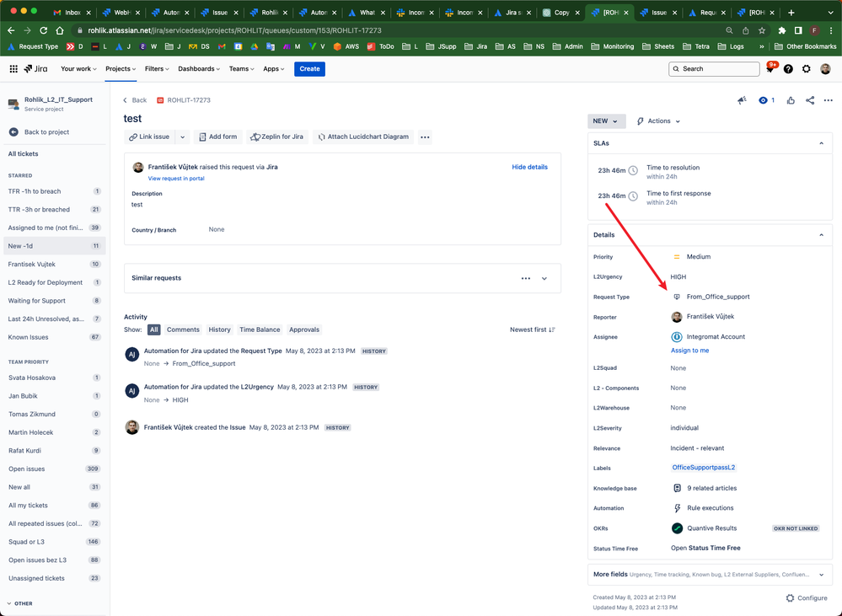
Task: Open the issue more actions ellipsis
Action: (828, 100)
